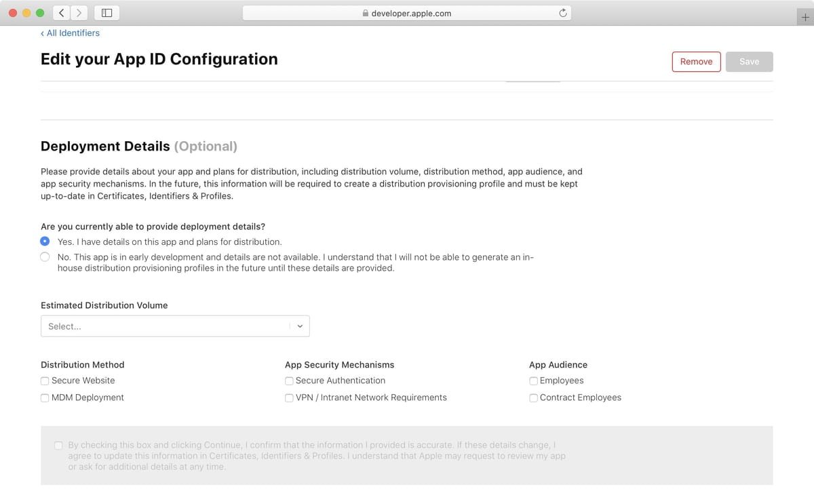Click the chevron of the Select... dropdown
Viewport: 814px width, 504px height.
coord(300,326)
